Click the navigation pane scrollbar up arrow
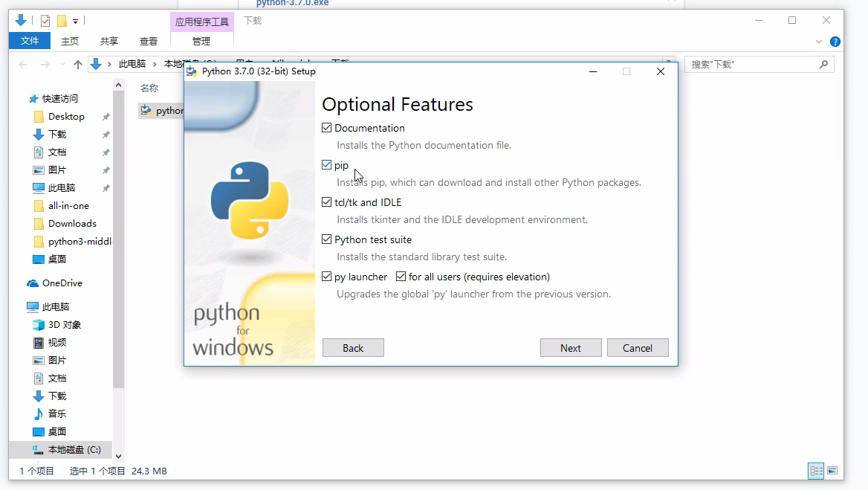Image resolution: width=868 pixels, height=490 pixels. click(118, 85)
